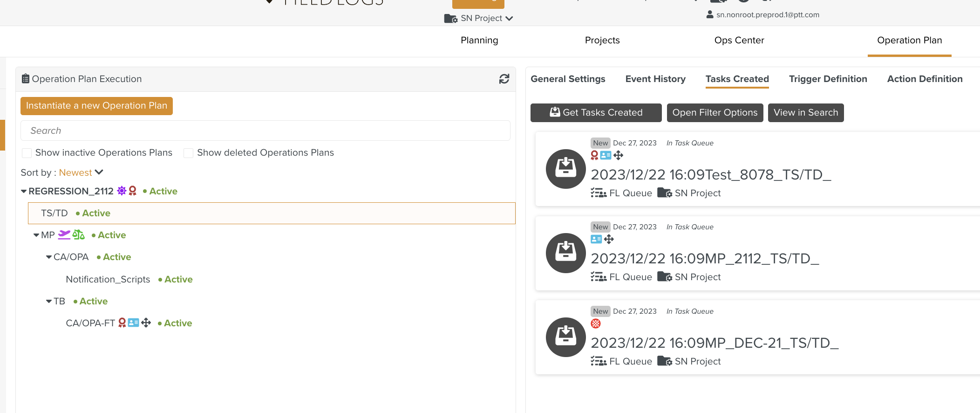Click into the Search operation plans field
Viewport: 980px width, 413px height.
(265, 131)
